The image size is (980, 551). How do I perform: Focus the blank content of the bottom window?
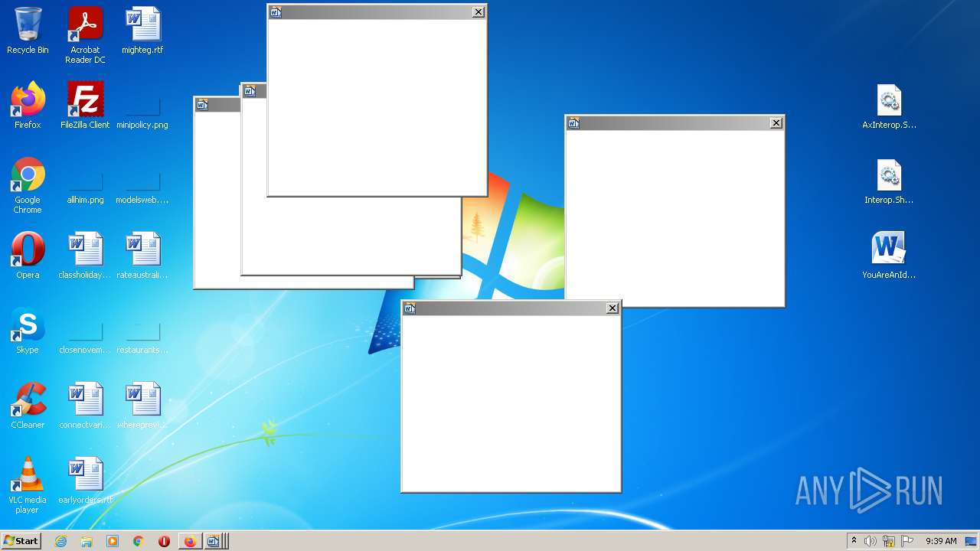pyautogui.click(x=511, y=403)
